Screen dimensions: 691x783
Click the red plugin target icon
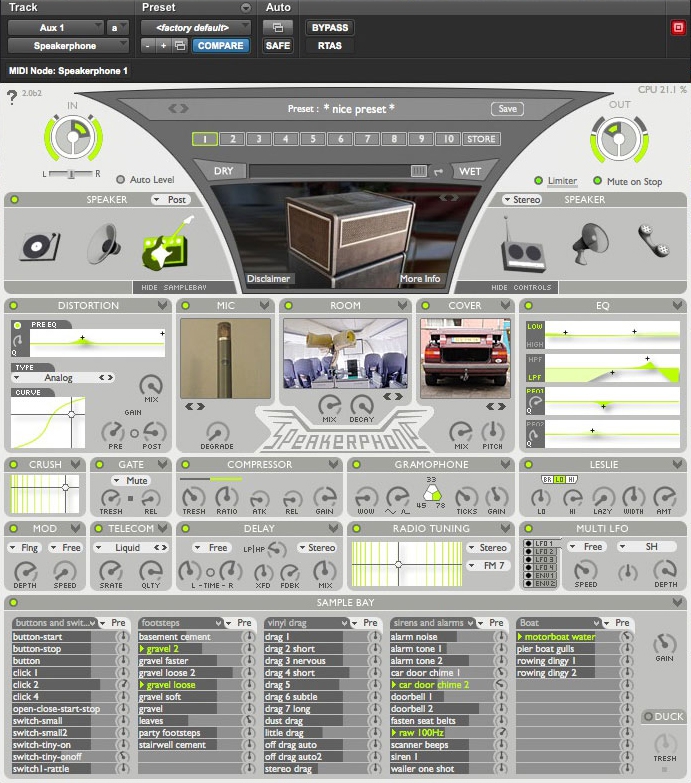678,27
